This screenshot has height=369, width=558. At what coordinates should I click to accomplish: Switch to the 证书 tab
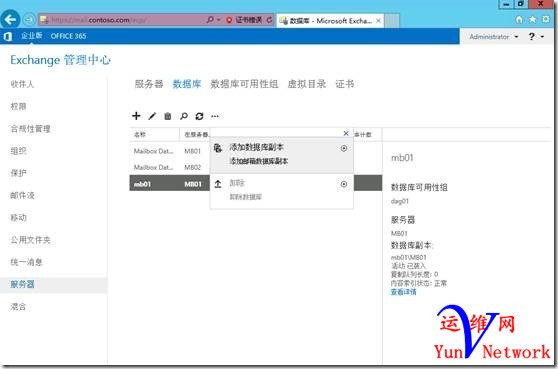point(345,84)
